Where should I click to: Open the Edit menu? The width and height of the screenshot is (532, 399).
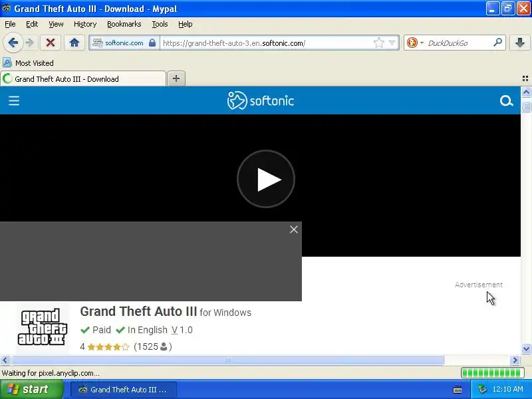[x=32, y=24]
